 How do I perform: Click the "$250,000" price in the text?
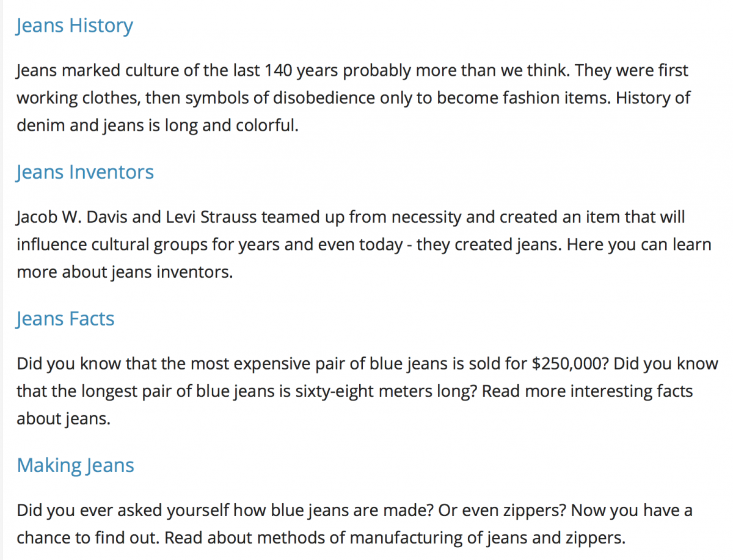click(570, 364)
